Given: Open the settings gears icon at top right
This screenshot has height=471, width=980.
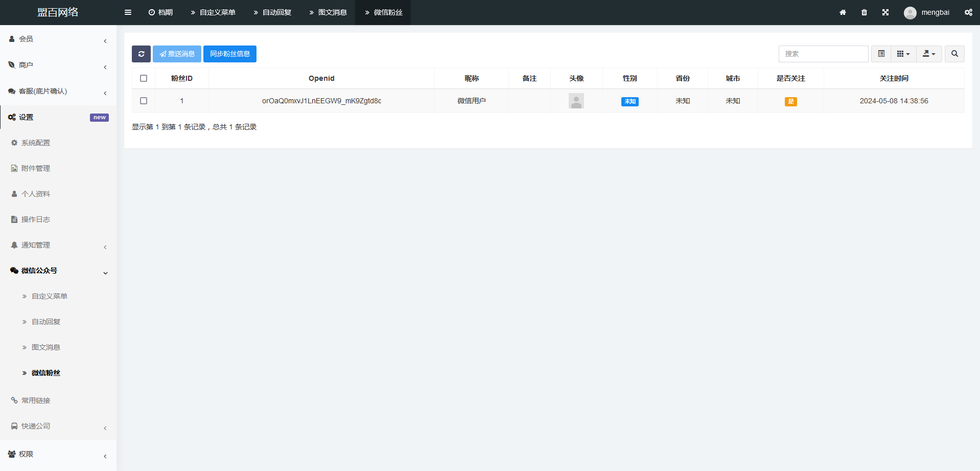Looking at the screenshot, I should coord(968,12).
